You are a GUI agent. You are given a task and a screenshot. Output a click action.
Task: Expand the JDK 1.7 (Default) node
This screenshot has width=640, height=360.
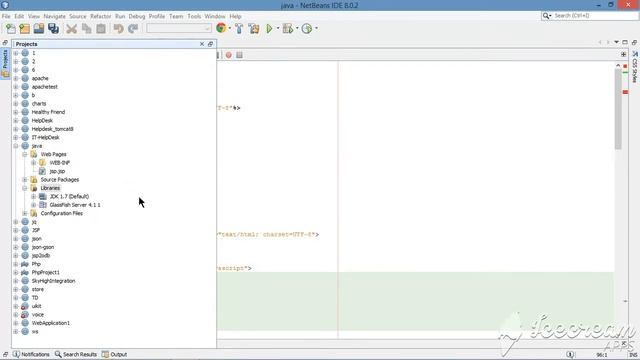coord(34,196)
